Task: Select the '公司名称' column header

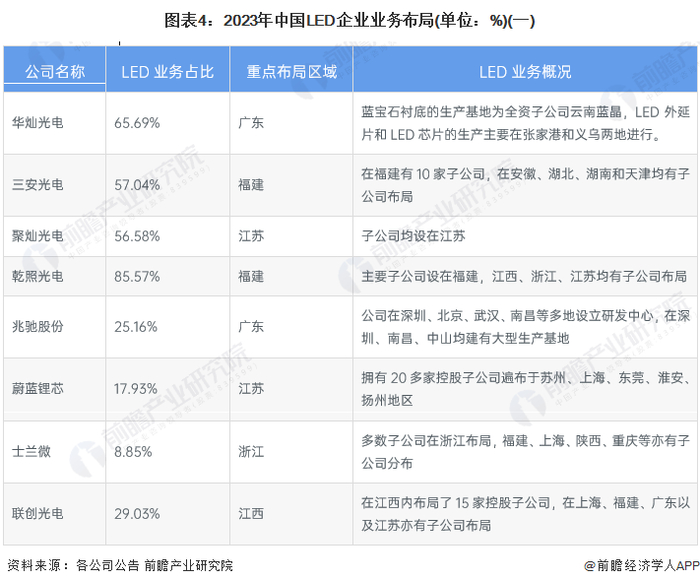Action: [x=54, y=71]
